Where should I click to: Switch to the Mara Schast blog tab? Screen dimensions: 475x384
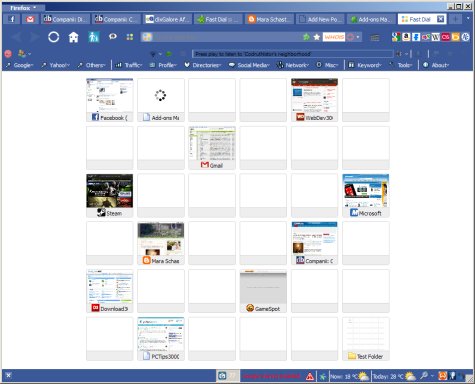pos(270,19)
